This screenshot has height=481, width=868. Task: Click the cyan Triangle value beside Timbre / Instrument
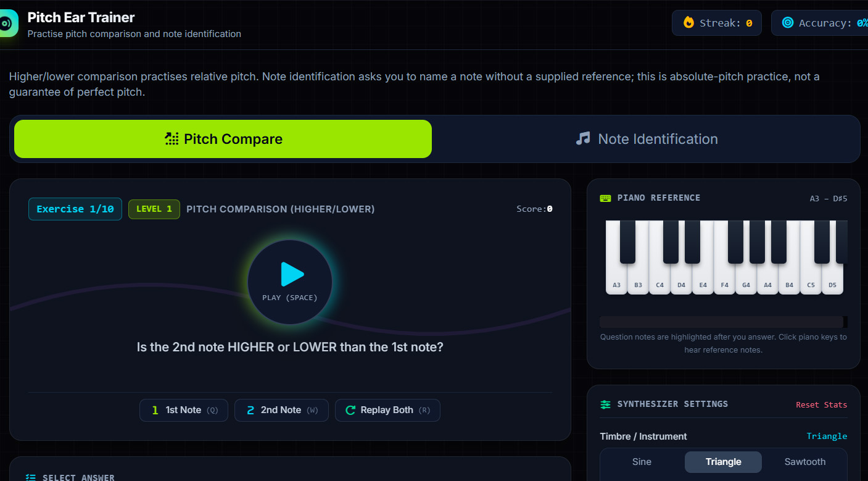click(827, 437)
